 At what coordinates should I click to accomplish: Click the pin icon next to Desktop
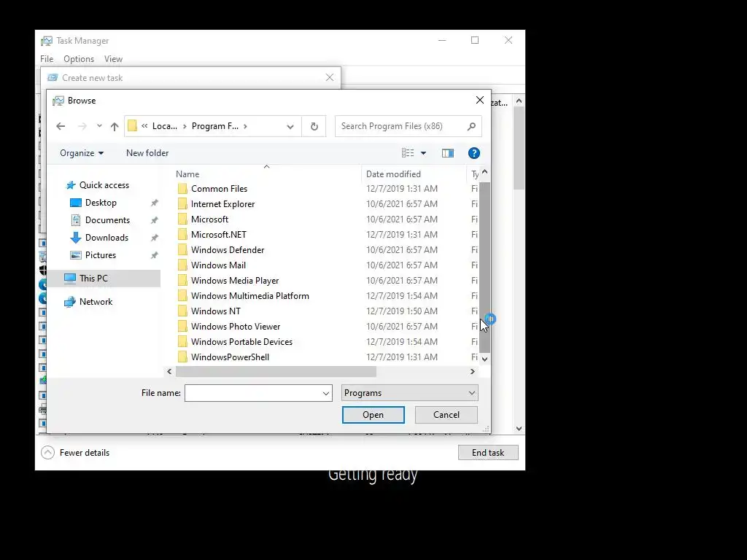(154, 203)
